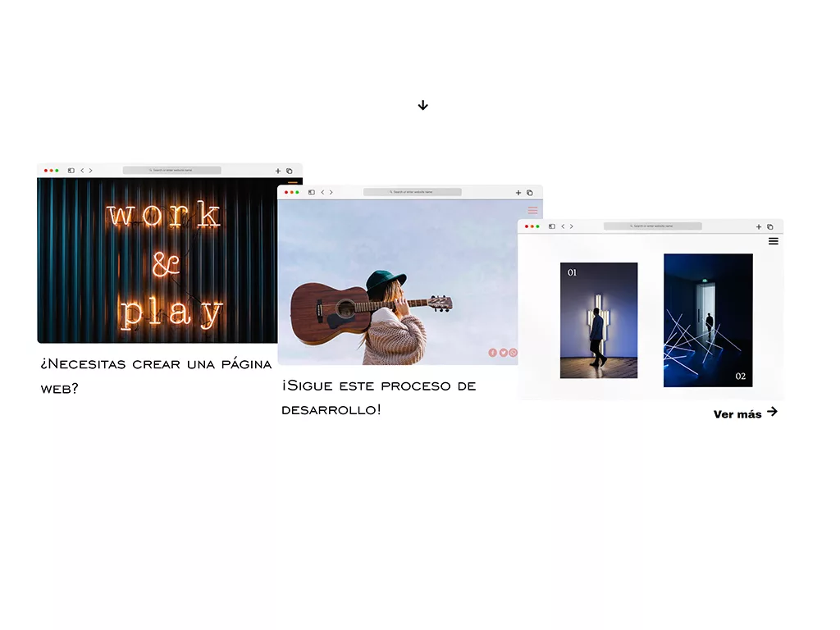Toggle sidebar icon in the gallery window
Image resolution: width=840 pixels, height=630 pixels.
(x=552, y=226)
